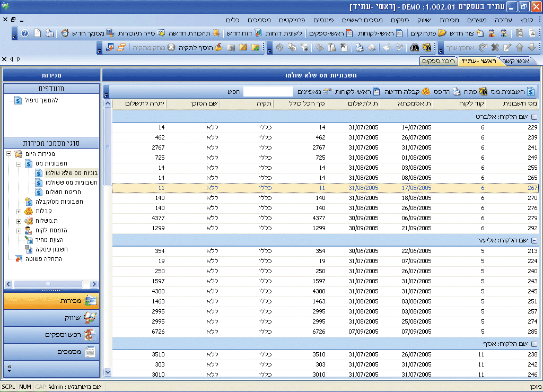This screenshot has width=543, height=392.
Task: Expand the ת.משלוח tree node
Action: [x=19, y=221]
